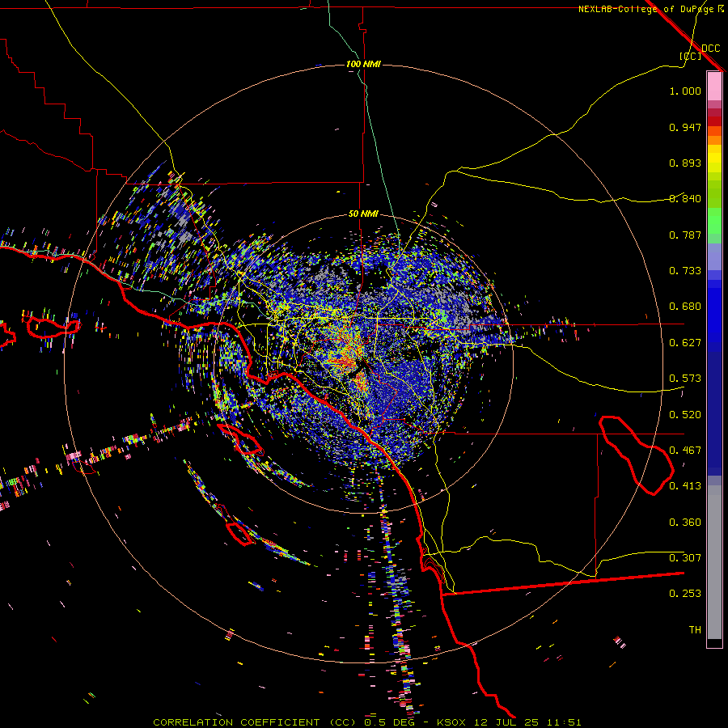The width and height of the screenshot is (728, 728).
Task: Click the 0.5 DEG elevation text
Action: tap(389, 722)
